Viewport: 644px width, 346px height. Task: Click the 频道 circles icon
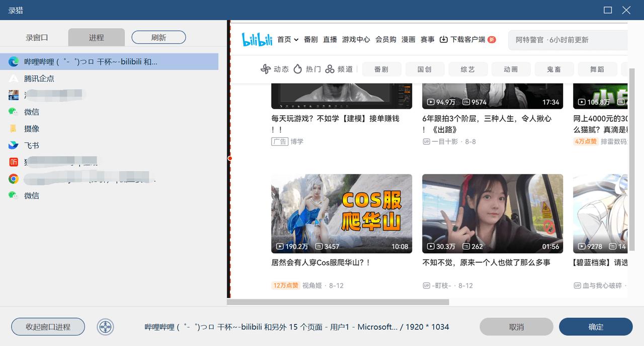(330, 69)
